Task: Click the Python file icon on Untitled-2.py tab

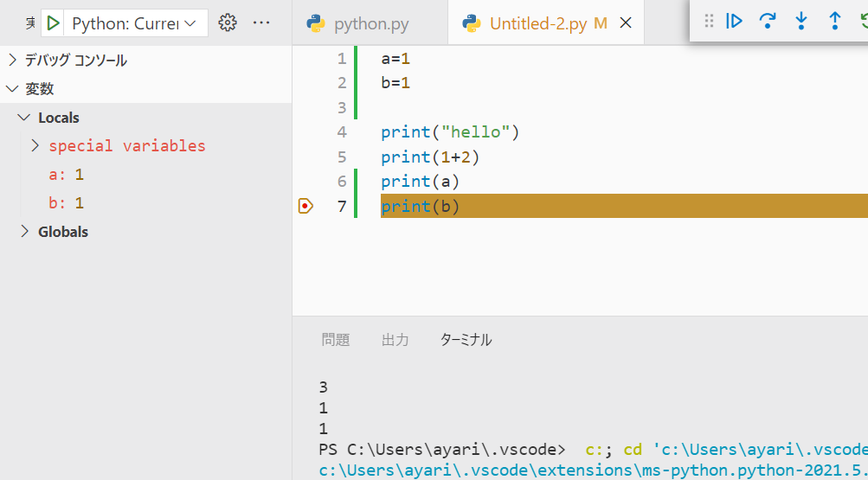Action: 471,23
